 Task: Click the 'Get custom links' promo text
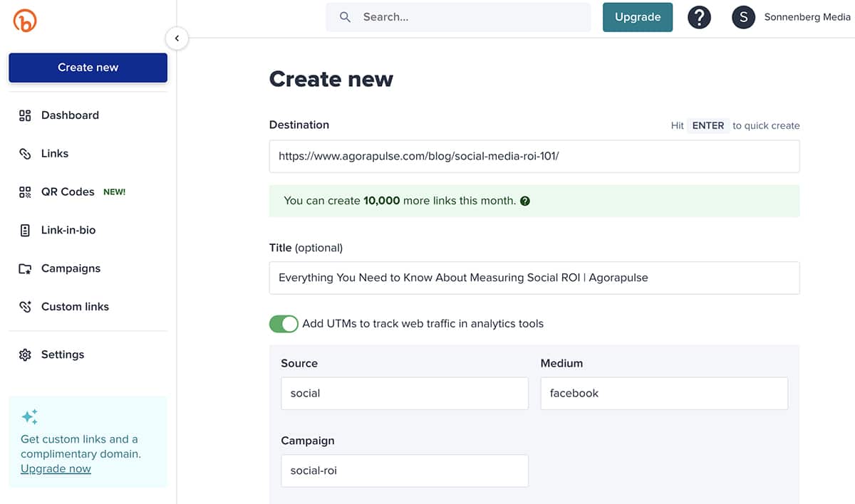point(81,446)
